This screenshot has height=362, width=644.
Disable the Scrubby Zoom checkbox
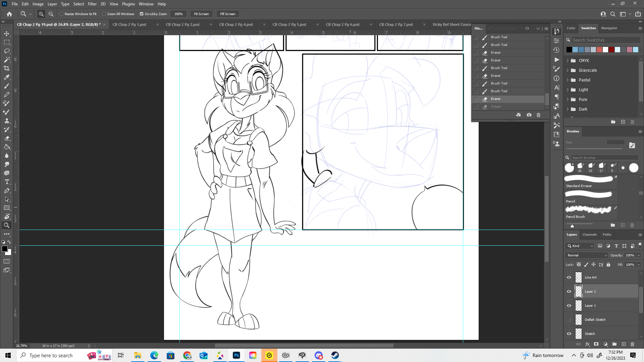[x=142, y=14]
